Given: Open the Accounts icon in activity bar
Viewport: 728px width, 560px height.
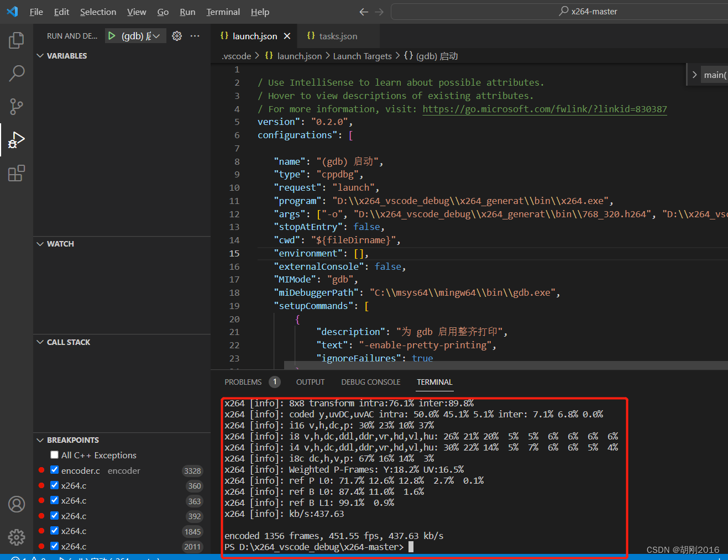Looking at the screenshot, I should click(x=16, y=504).
